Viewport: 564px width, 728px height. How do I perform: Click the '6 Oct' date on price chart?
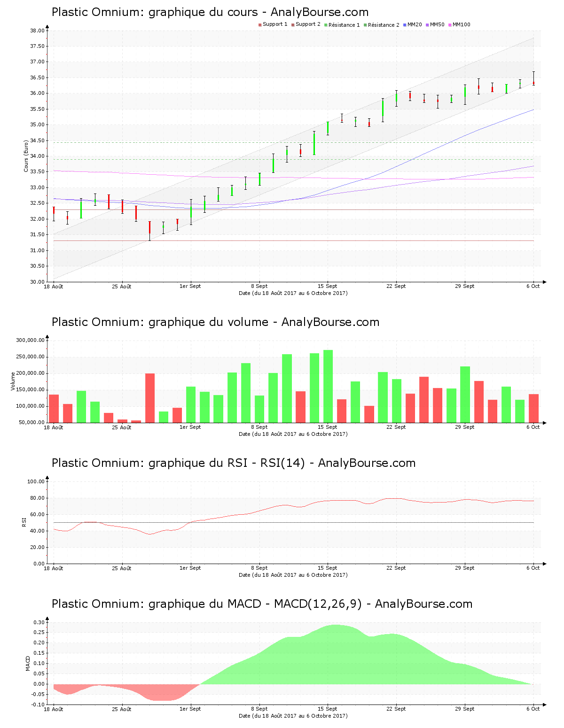coord(533,286)
